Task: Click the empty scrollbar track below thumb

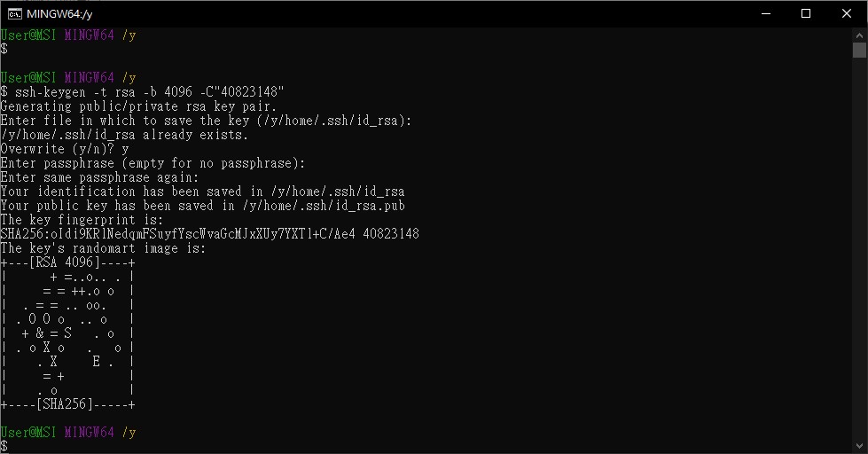Action: coord(860,249)
